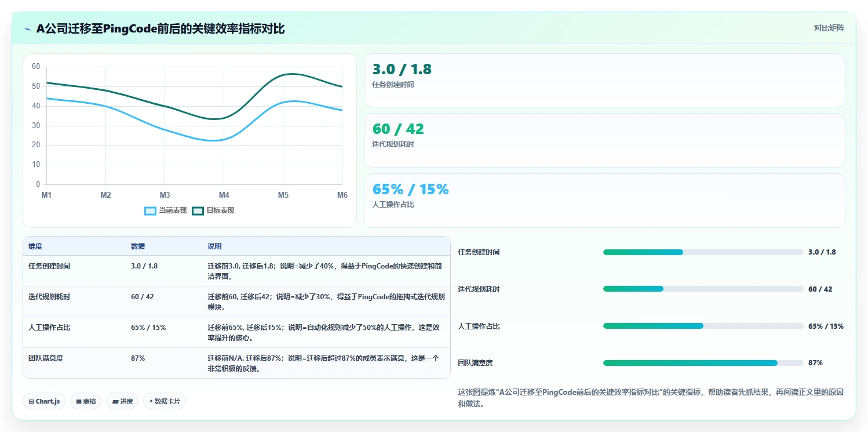
Task: Click the 团队满意度 progress bar
Action: pyautogui.click(x=703, y=363)
